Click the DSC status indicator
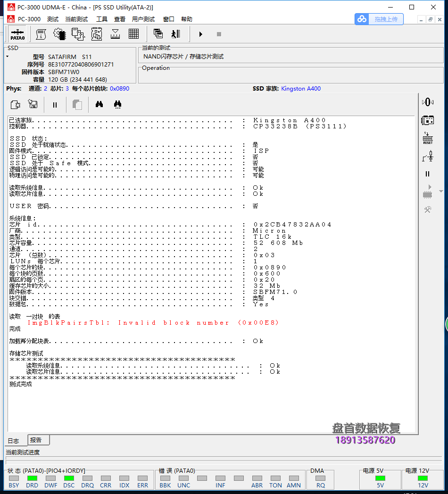This screenshot has width=448, height=494. 69,478
